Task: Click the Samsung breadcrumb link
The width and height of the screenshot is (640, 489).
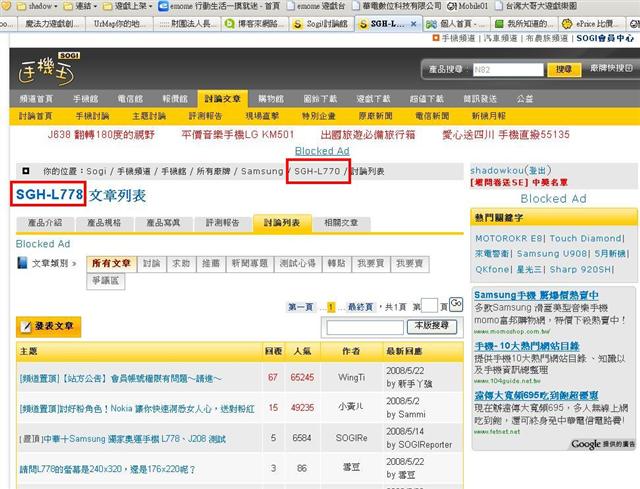Action: pos(262,172)
